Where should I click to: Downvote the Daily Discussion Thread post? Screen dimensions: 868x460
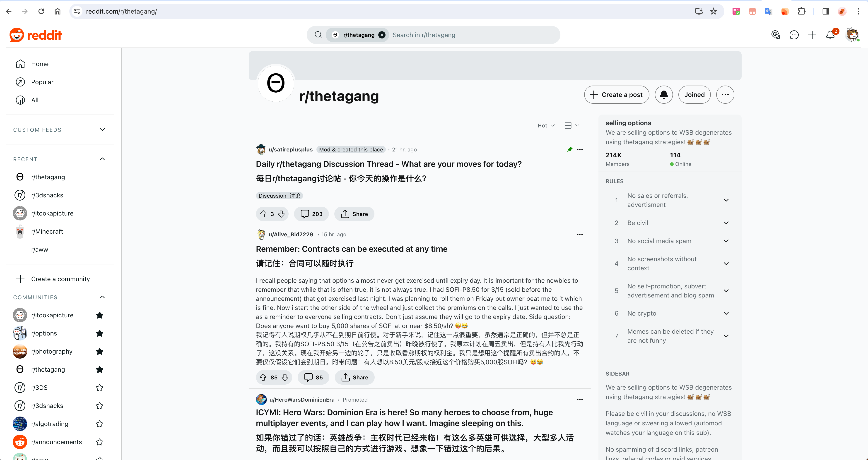coord(281,214)
